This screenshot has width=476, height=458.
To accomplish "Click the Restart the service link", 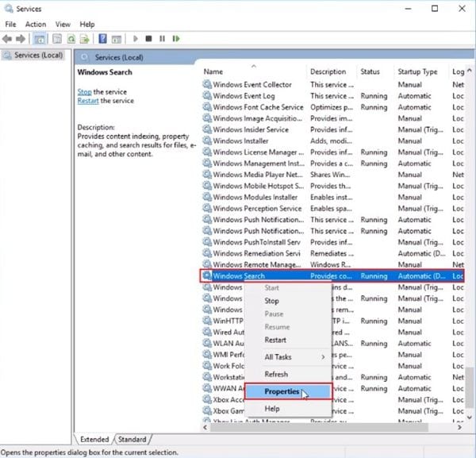I will pos(88,101).
